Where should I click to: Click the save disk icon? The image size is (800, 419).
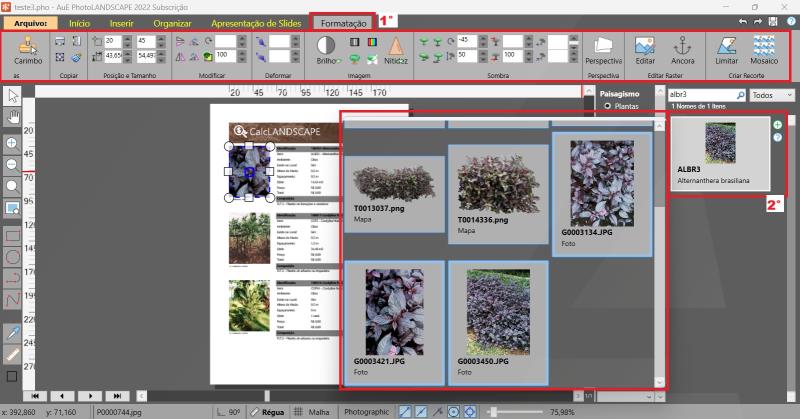773,21
